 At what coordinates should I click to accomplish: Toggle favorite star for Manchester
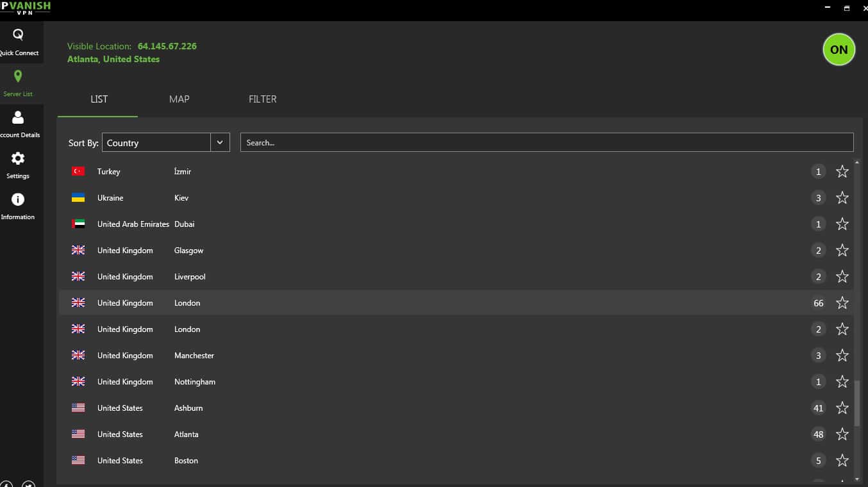click(x=842, y=355)
